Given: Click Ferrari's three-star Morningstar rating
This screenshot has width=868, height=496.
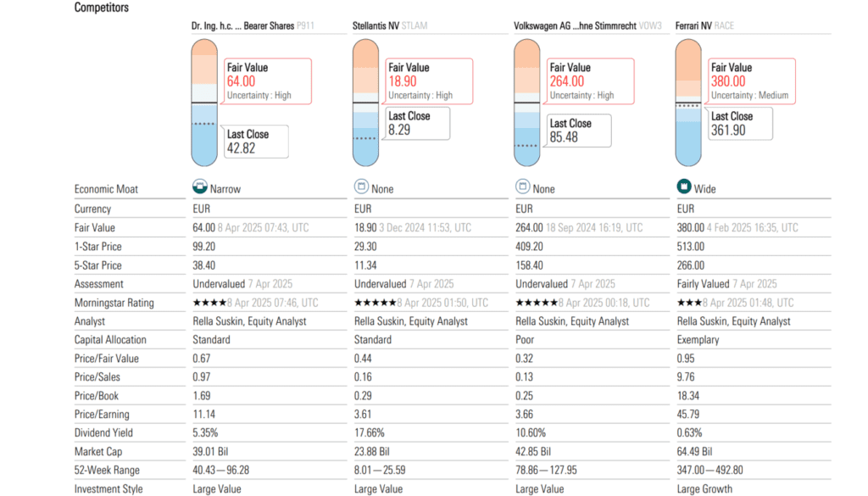Looking at the screenshot, I should [x=688, y=303].
